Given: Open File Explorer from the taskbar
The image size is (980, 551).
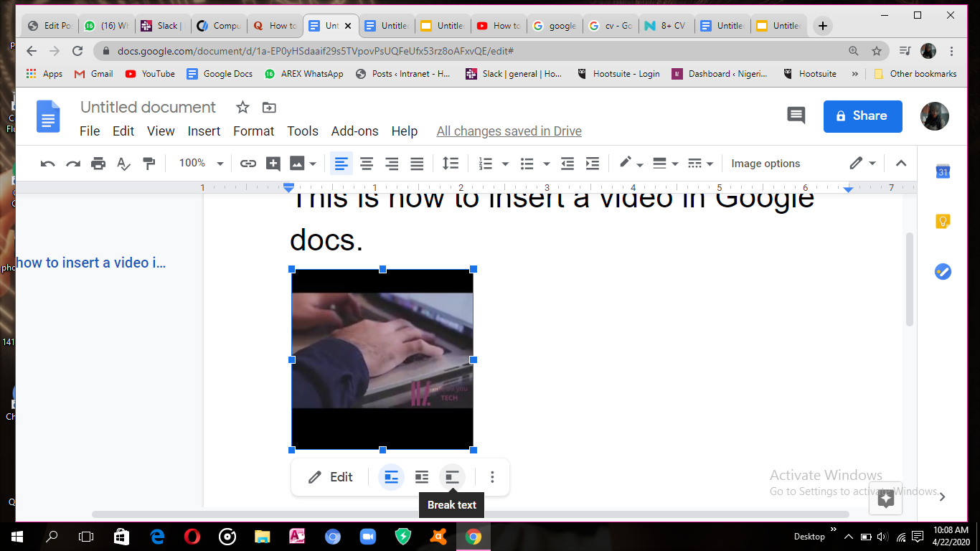Looking at the screenshot, I should click(261, 536).
